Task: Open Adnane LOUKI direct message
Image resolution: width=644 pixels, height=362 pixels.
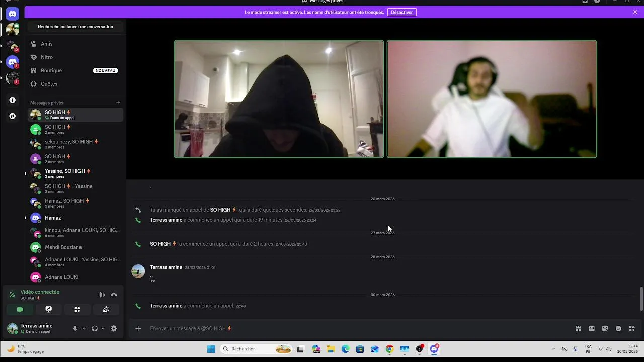Action: click(x=75, y=277)
